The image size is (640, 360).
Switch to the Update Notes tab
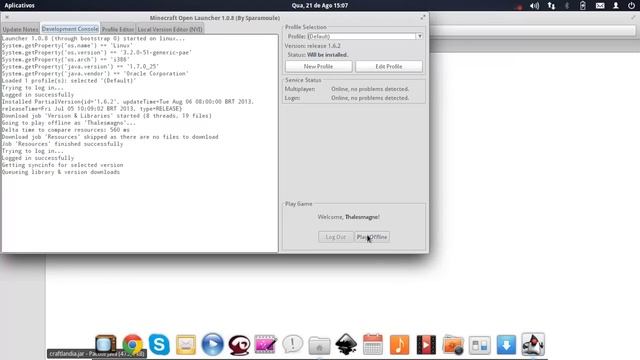click(20, 29)
